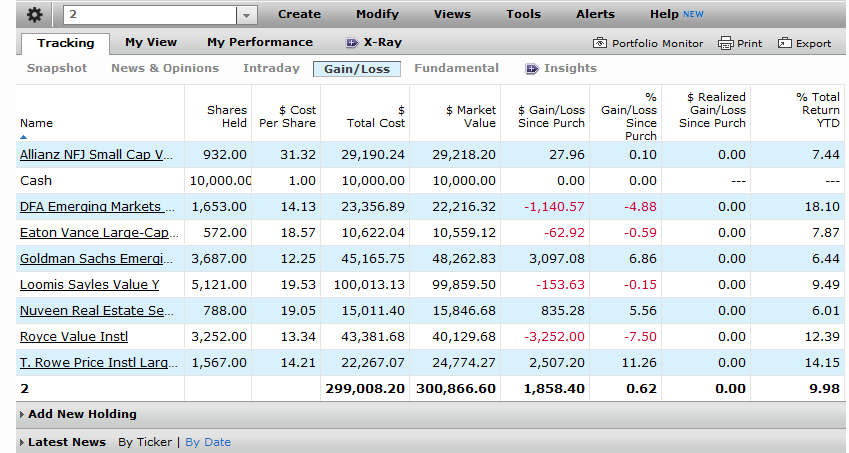Viewport: 849px width, 453px height.
Task: Select the Snapshot view
Action: pyautogui.click(x=57, y=68)
